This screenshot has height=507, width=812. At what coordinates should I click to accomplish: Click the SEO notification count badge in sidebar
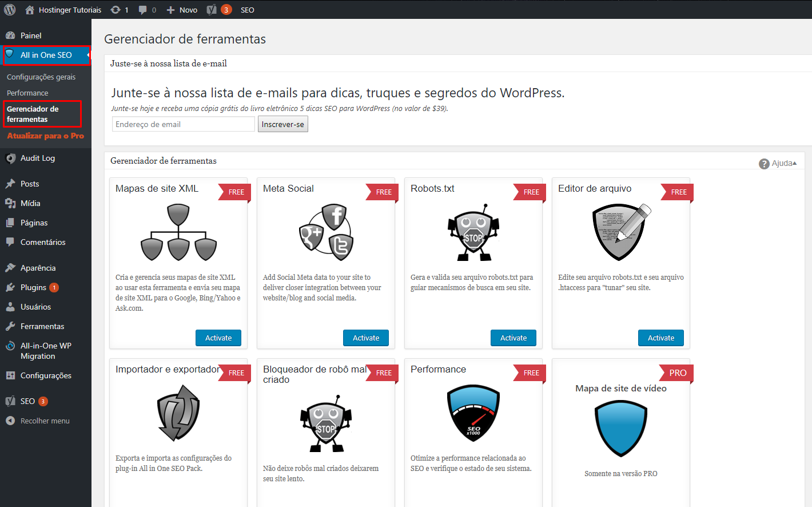(x=43, y=401)
